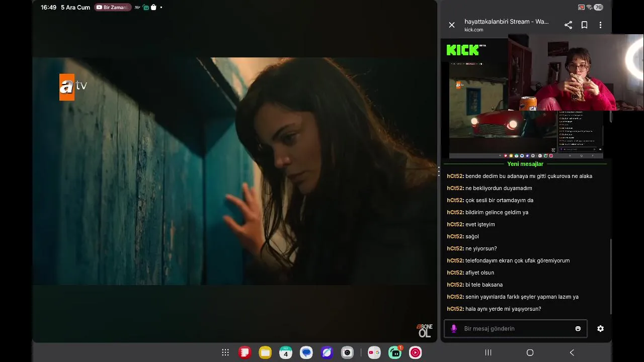Tap the kick.com URL text
This screenshot has height=362, width=644.
[x=474, y=30]
